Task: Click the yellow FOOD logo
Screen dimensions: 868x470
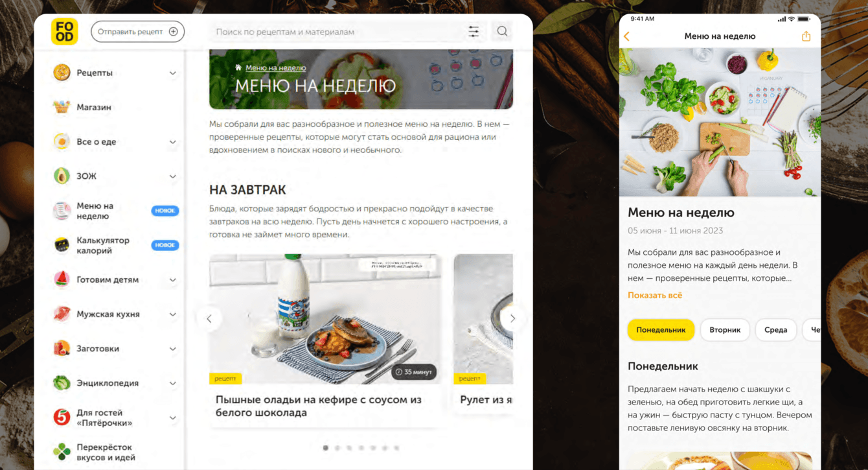Action: click(x=64, y=32)
